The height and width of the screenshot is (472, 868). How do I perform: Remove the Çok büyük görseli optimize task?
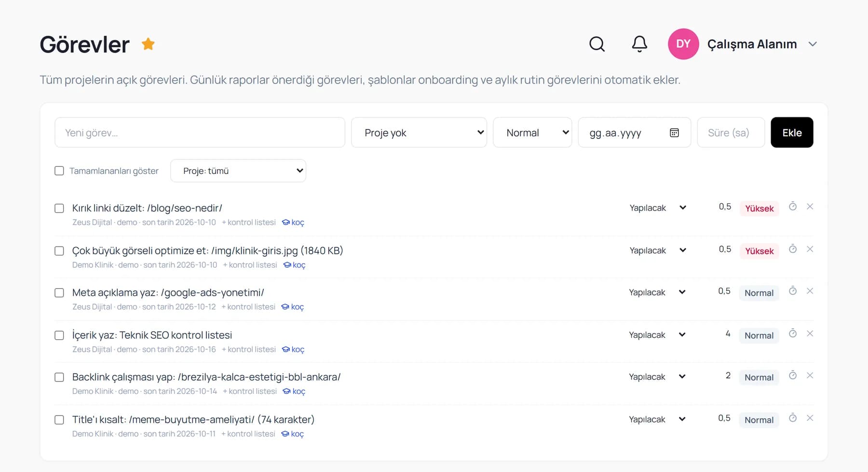[810, 249]
